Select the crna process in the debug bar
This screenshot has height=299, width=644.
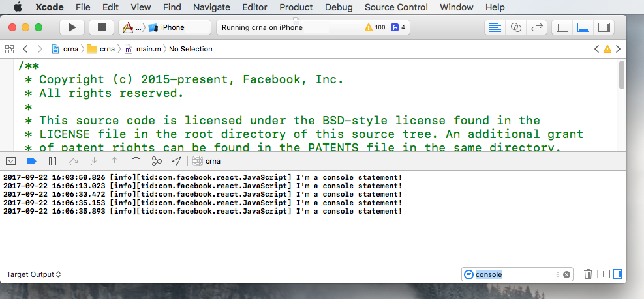207,161
